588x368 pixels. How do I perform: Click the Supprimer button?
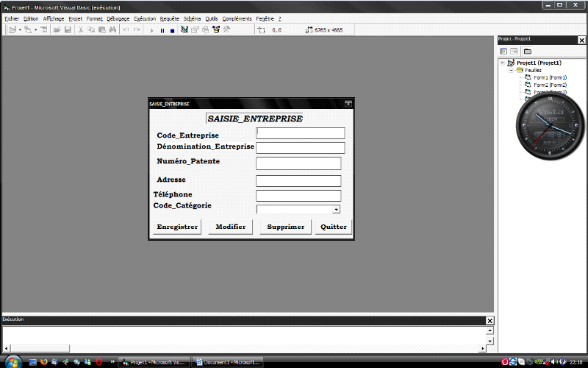pos(285,227)
